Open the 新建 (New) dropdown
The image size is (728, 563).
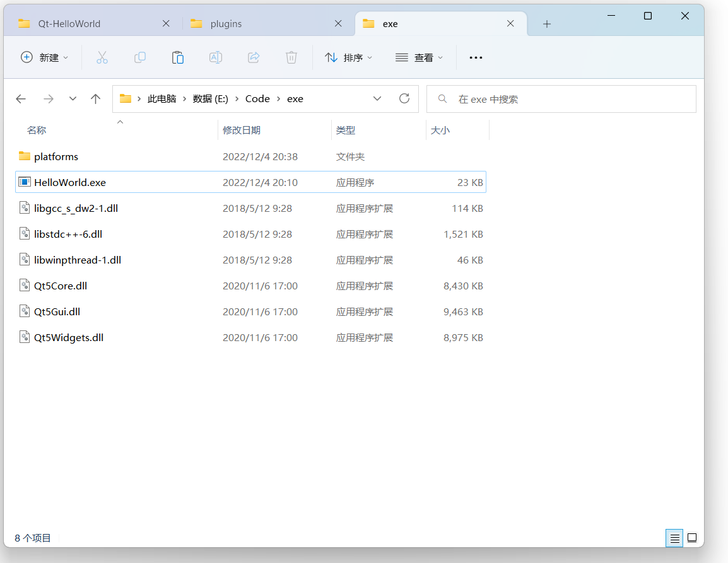[45, 57]
